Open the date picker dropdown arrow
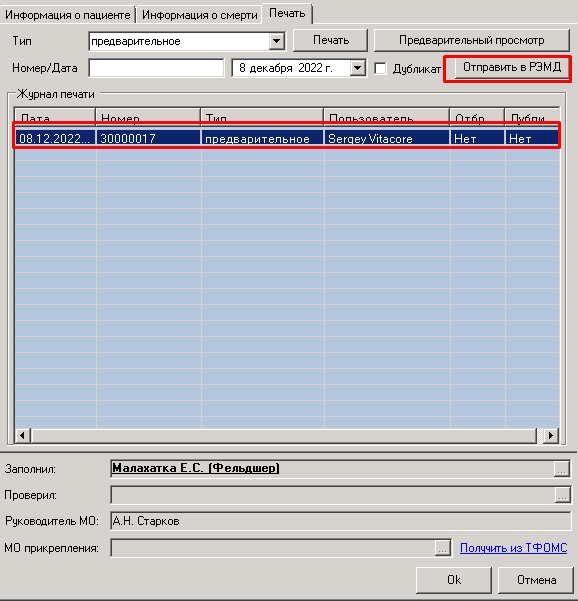The width and height of the screenshot is (578, 601). [357, 68]
